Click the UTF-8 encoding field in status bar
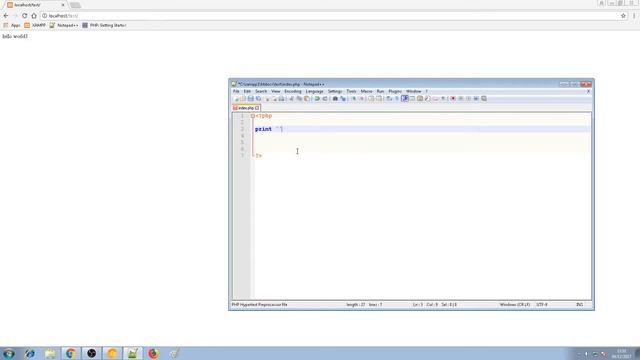This screenshot has width=640, height=360. [542, 304]
